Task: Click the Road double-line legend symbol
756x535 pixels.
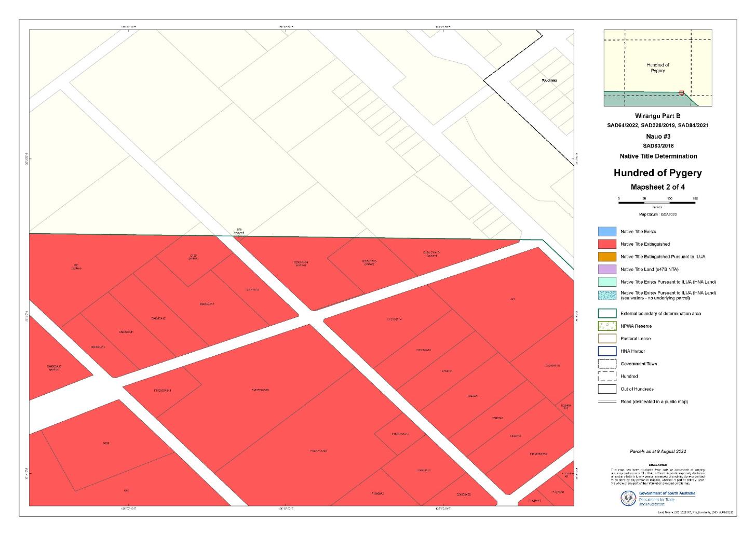Action: pyautogui.click(x=606, y=402)
